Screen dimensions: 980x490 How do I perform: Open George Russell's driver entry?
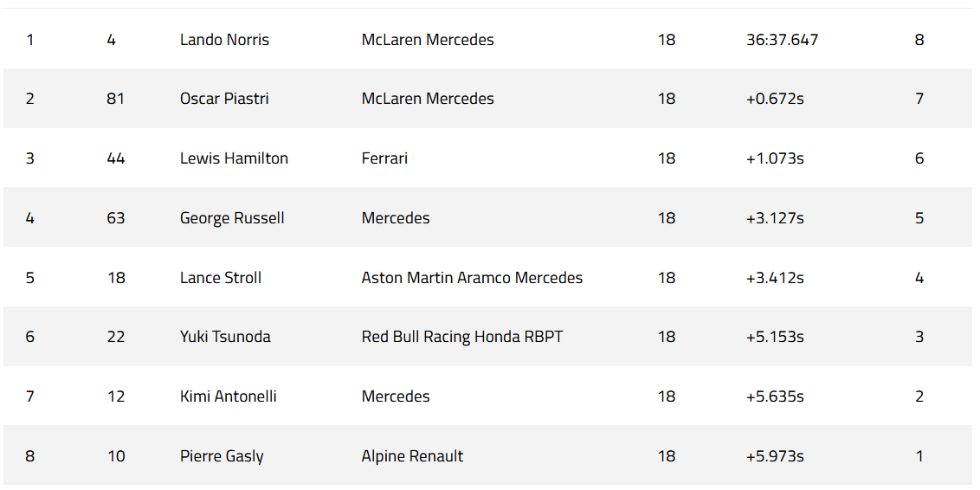point(232,218)
